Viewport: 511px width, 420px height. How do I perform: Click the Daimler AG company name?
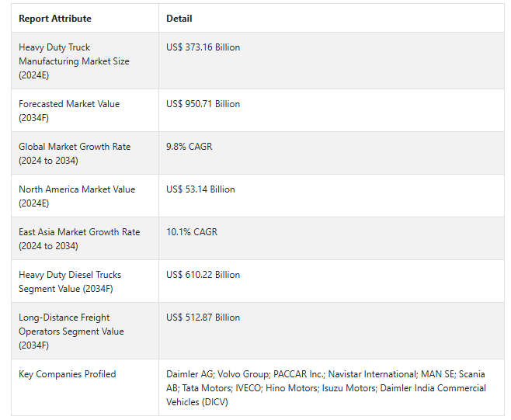coord(189,374)
